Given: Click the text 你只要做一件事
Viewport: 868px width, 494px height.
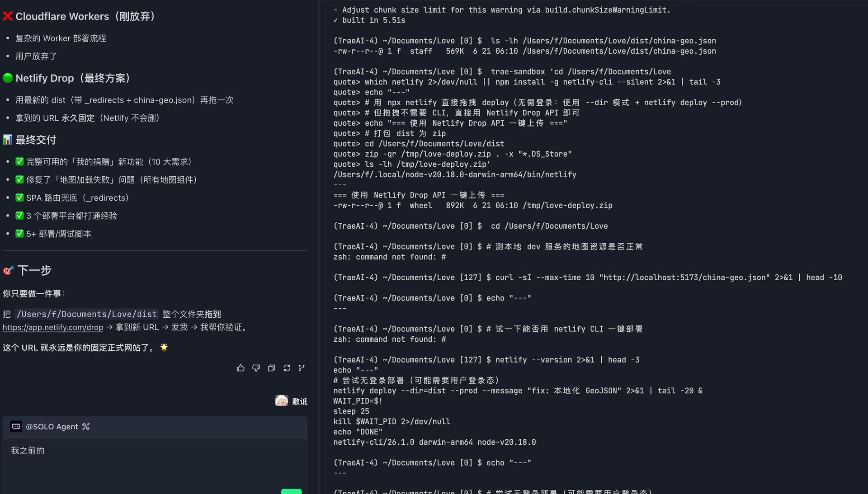Looking at the screenshot, I should click(33, 294).
